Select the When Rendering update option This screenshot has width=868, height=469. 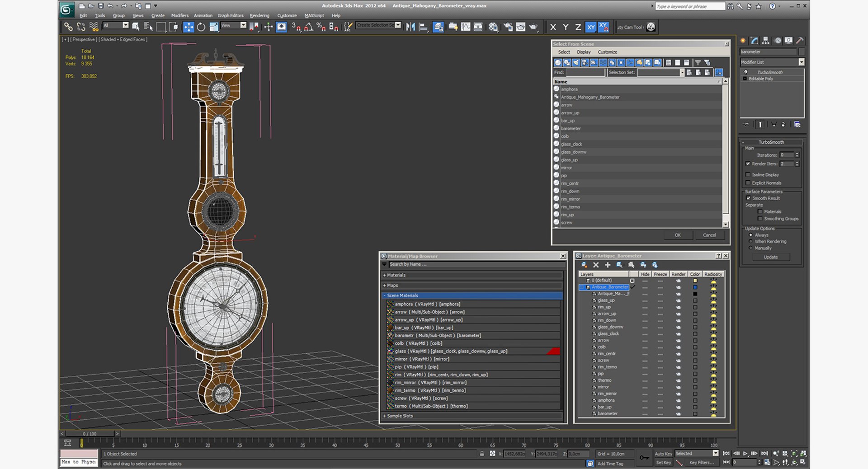[751, 241]
